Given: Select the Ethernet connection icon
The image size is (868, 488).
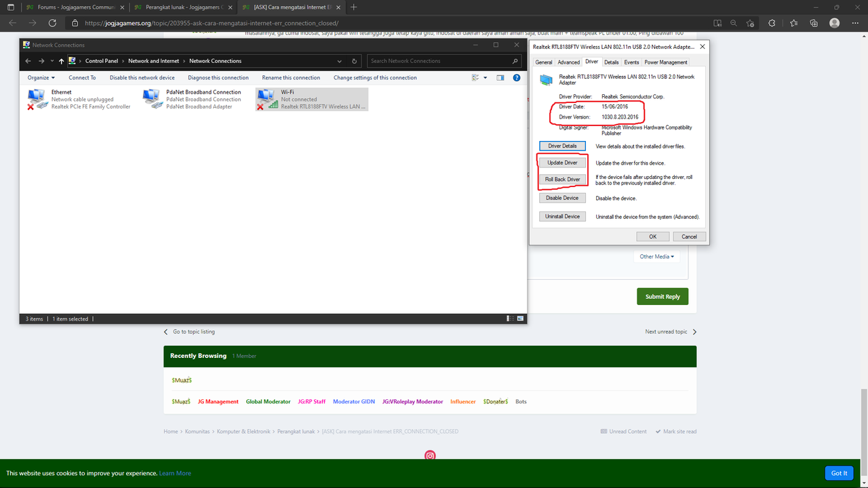Looking at the screenshot, I should (x=39, y=99).
